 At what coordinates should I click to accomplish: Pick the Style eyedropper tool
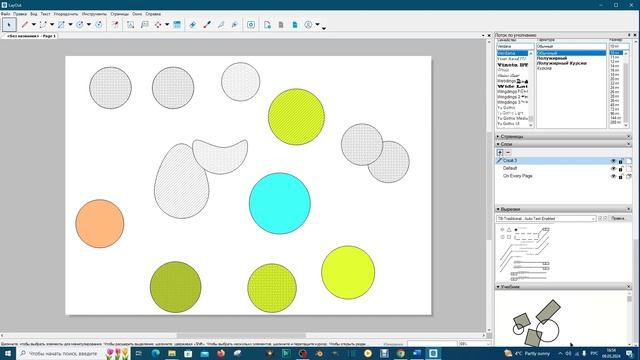click(207, 24)
